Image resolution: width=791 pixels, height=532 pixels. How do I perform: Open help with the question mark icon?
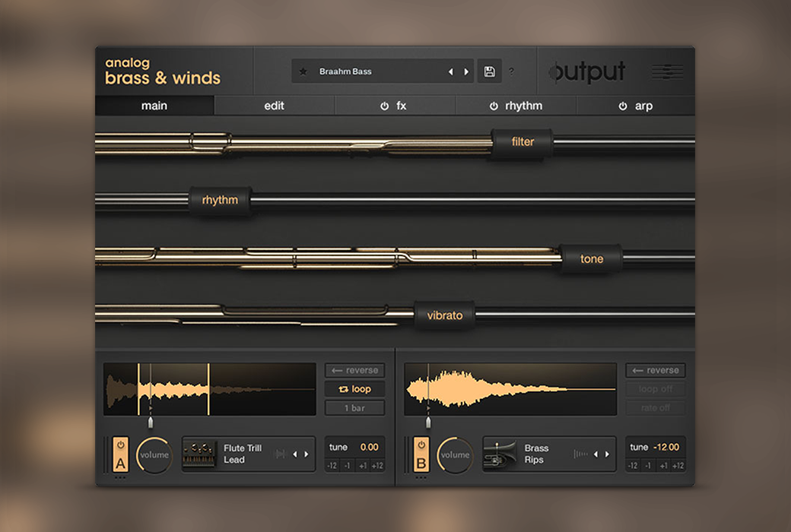pyautogui.click(x=512, y=71)
